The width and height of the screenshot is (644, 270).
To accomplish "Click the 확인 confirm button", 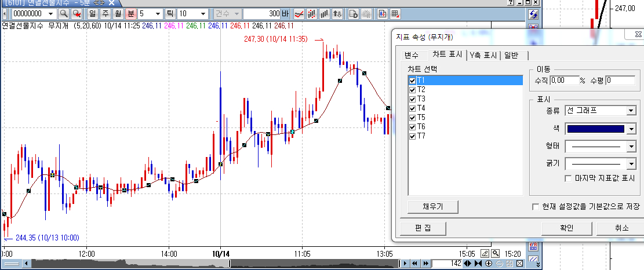I will click(x=567, y=228).
